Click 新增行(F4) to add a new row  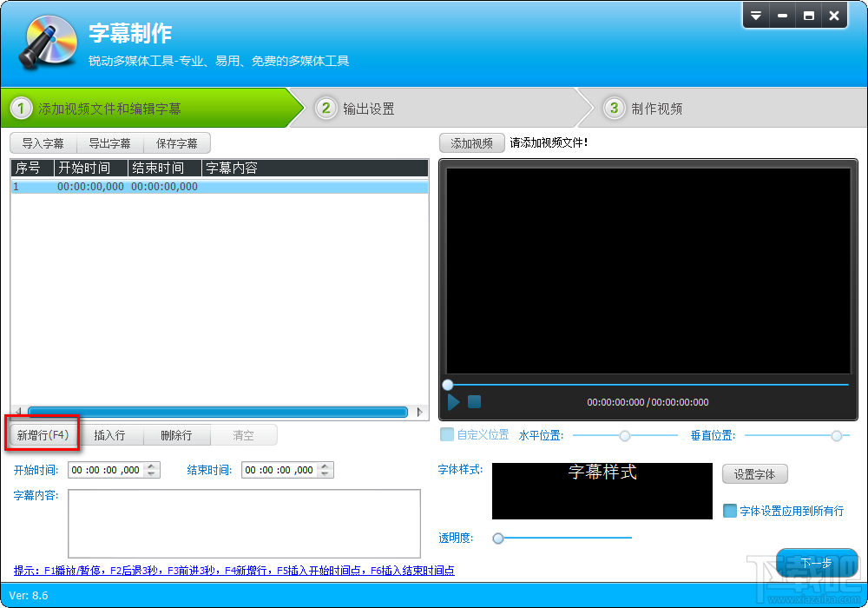tap(42, 434)
